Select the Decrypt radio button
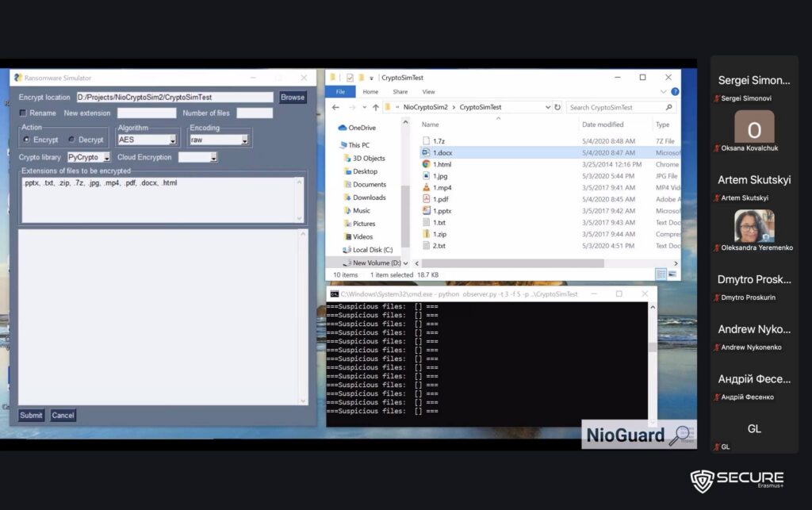Screen dimensions: 812x510 71,140
